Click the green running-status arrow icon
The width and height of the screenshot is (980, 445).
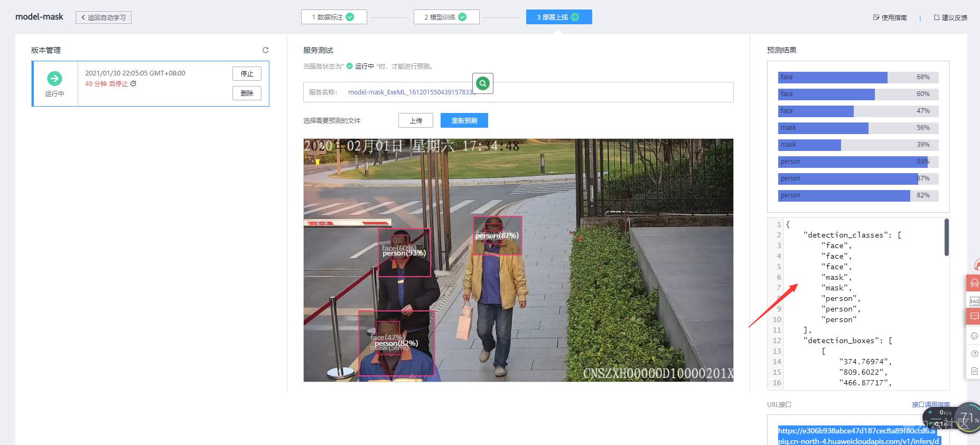tap(54, 79)
